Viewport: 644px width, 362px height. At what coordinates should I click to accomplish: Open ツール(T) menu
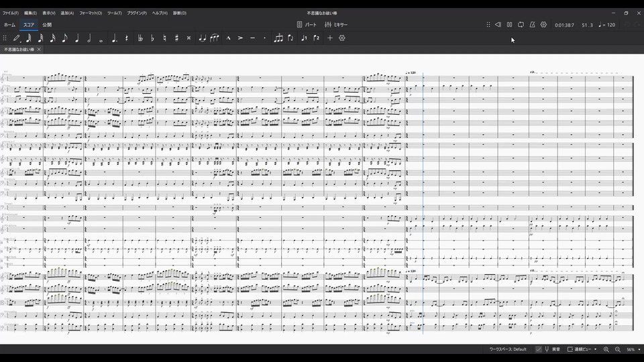(115, 13)
